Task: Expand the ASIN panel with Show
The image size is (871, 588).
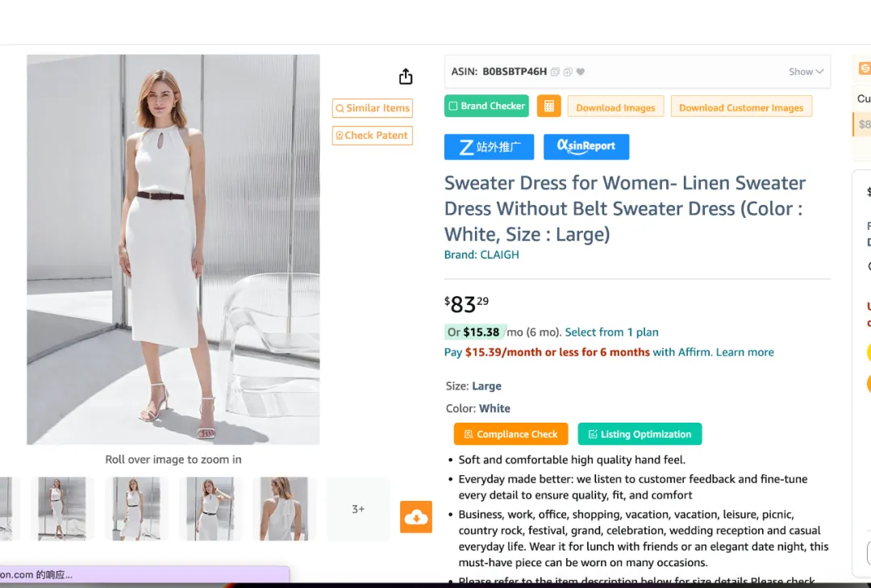Action: click(806, 72)
